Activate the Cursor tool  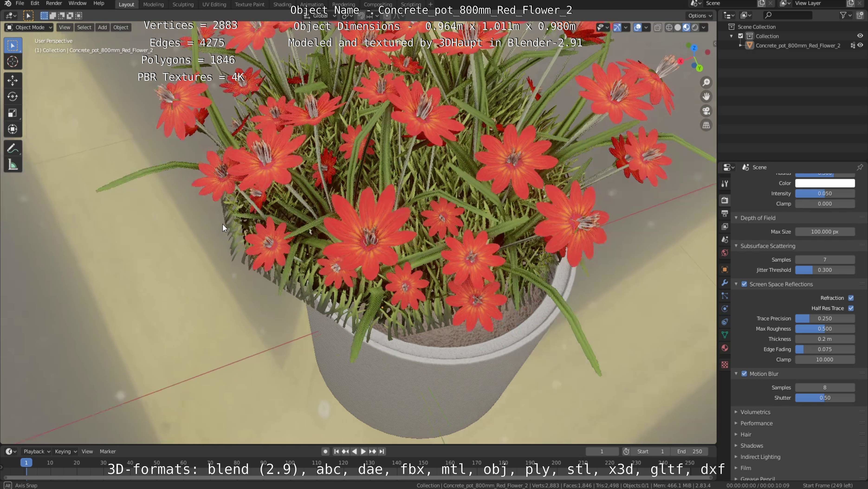13,62
